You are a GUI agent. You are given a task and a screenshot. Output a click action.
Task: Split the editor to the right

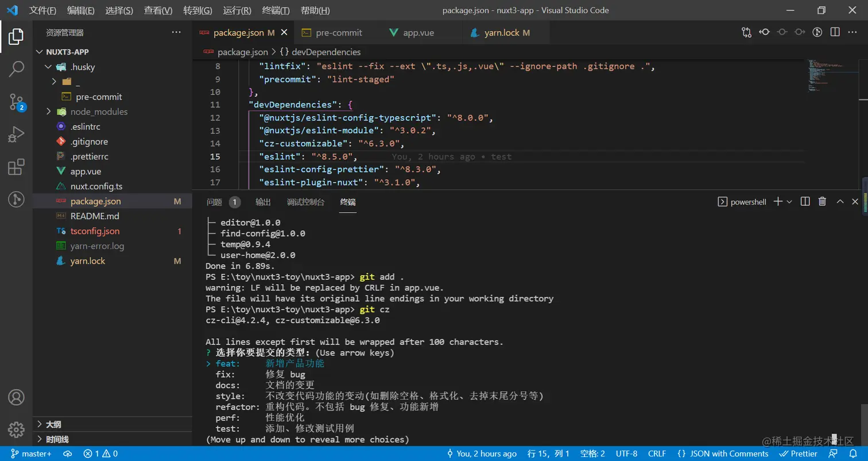coord(835,33)
